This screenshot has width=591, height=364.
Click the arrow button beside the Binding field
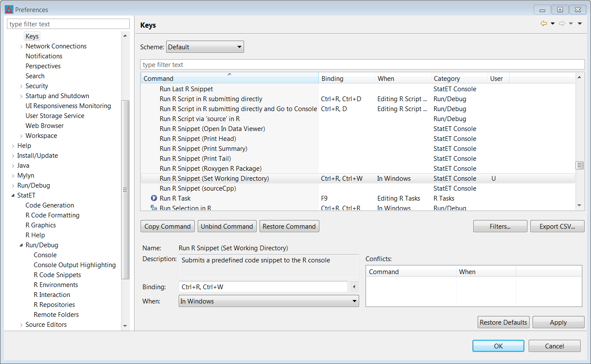pyautogui.click(x=354, y=287)
